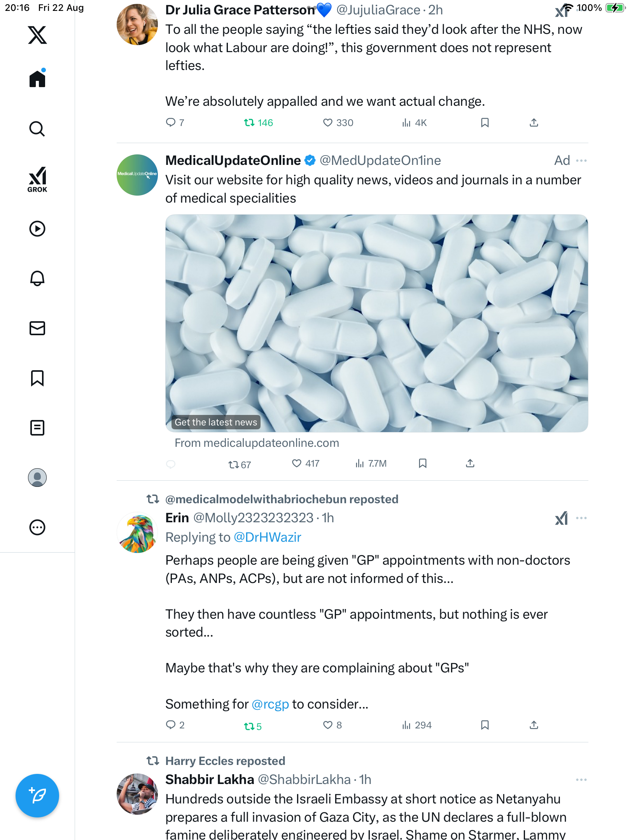Open Lists icon in sidebar

pos(37,428)
